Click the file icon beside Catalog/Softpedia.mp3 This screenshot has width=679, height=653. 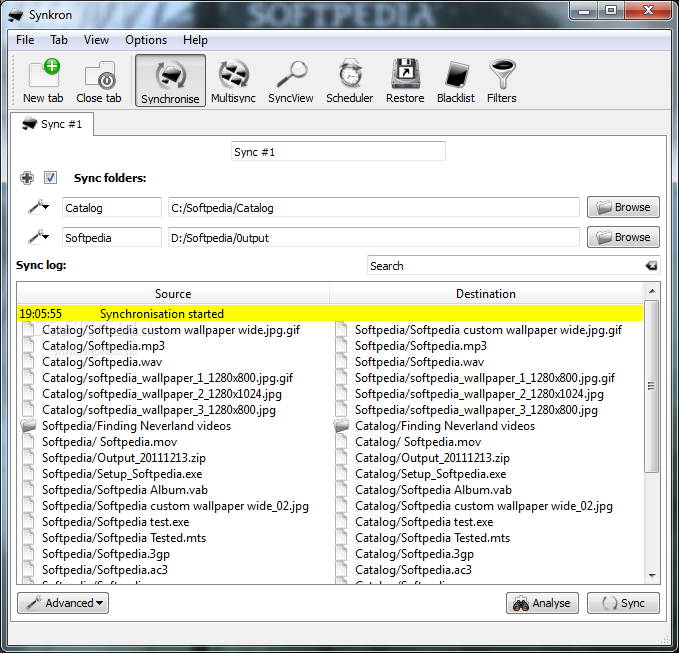[x=29, y=346]
